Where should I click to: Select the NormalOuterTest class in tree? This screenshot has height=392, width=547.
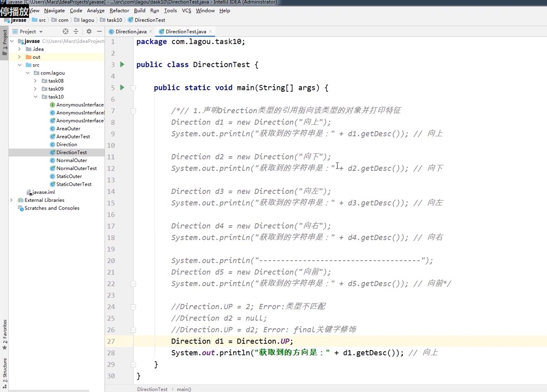click(x=76, y=168)
